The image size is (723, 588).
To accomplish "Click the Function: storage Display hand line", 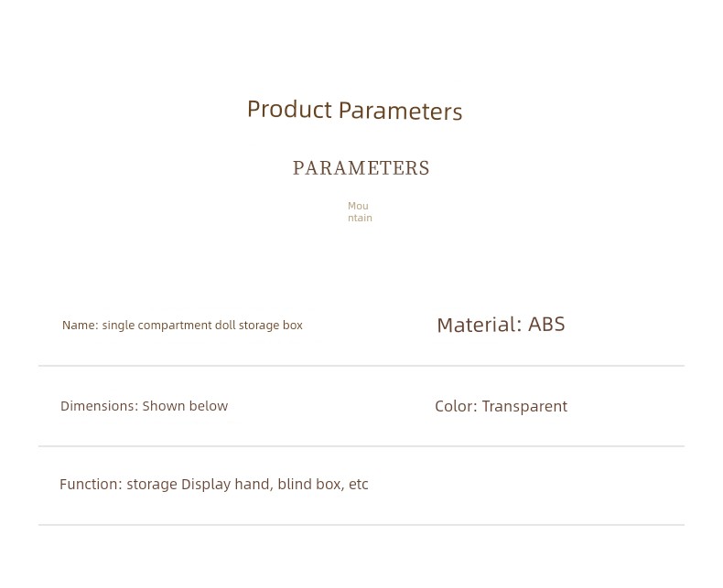I will (214, 485).
